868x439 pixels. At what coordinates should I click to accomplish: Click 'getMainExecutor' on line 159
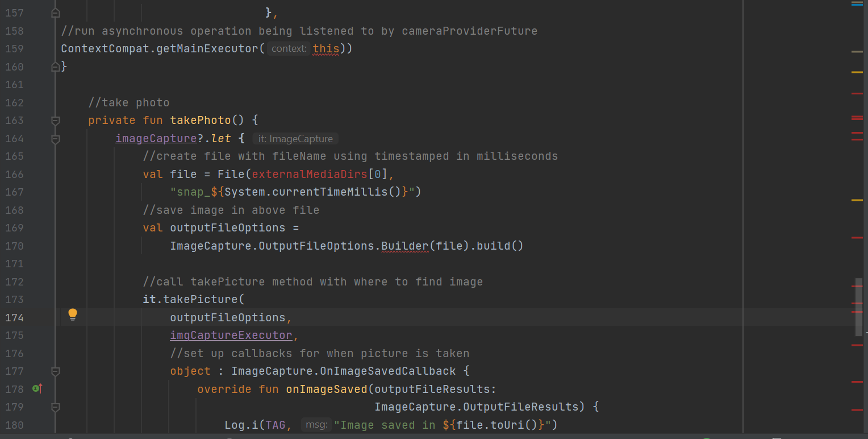pos(207,49)
